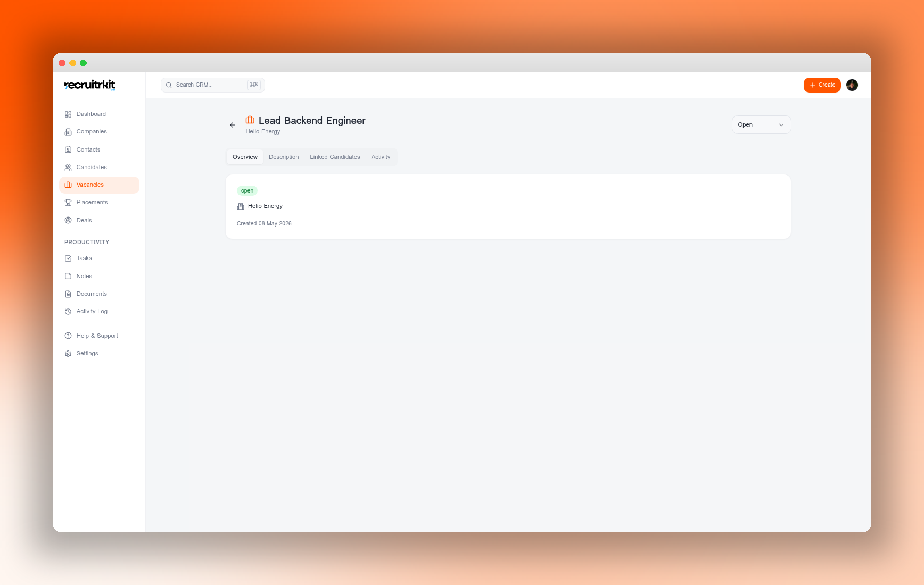Click the Lead Backend Engineer heading
Image resolution: width=924 pixels, height=585 pixels.
(x=312, y=121)
